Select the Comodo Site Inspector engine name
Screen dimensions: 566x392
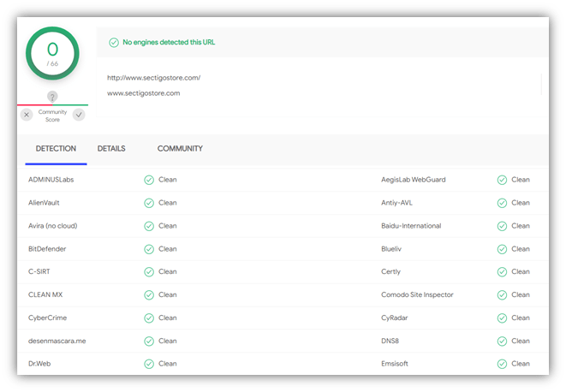(x=417, y=294)
